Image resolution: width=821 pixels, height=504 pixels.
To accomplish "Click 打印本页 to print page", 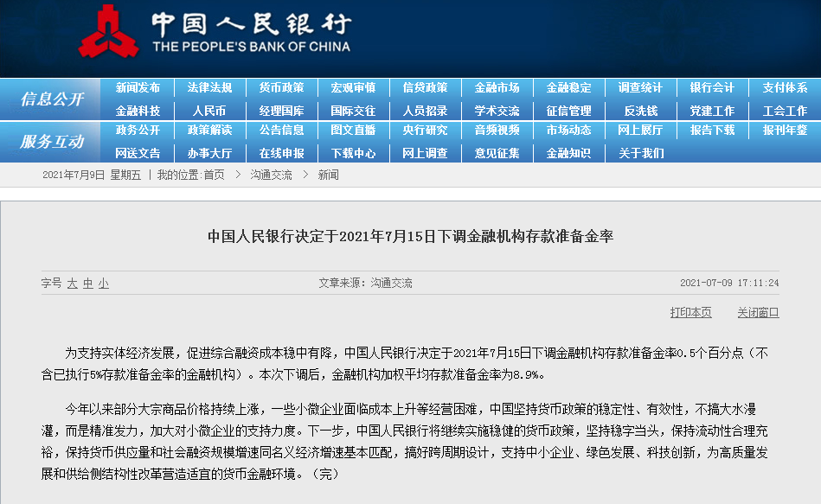I will click(690, 312).
